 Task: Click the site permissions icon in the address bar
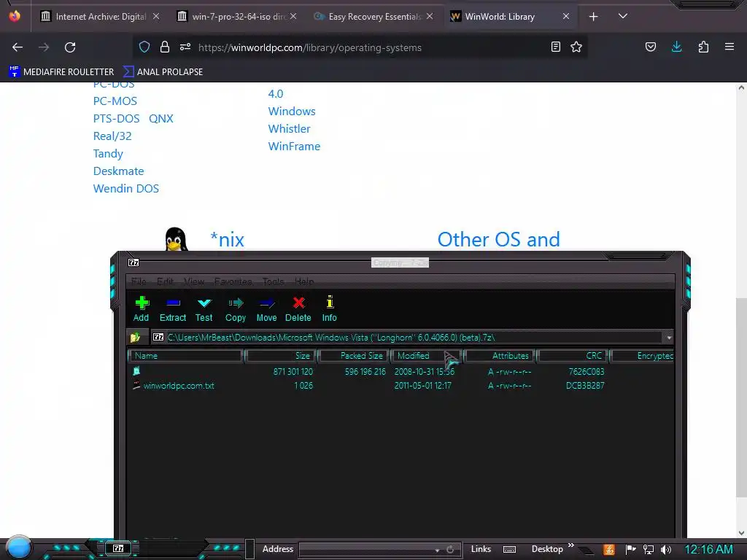185,47
